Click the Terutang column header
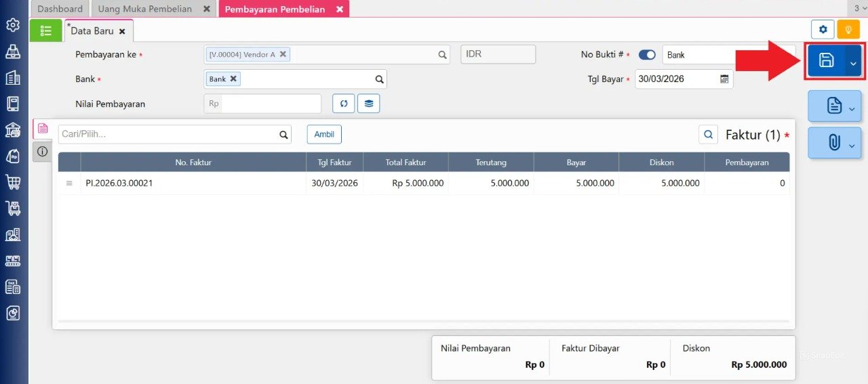The width and height of the screenshot is (868, 384). point(491,162)
